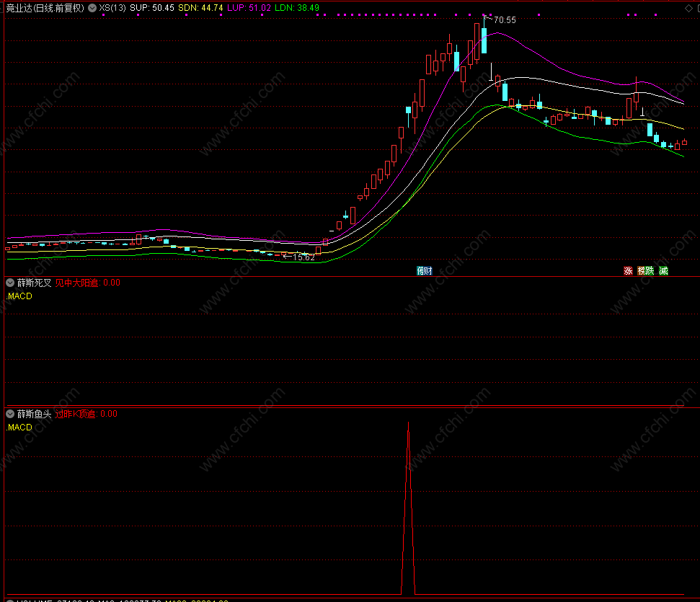Click the green 减 signal tag
This screenshot has height=602, width=700.
tap(664, 270)
